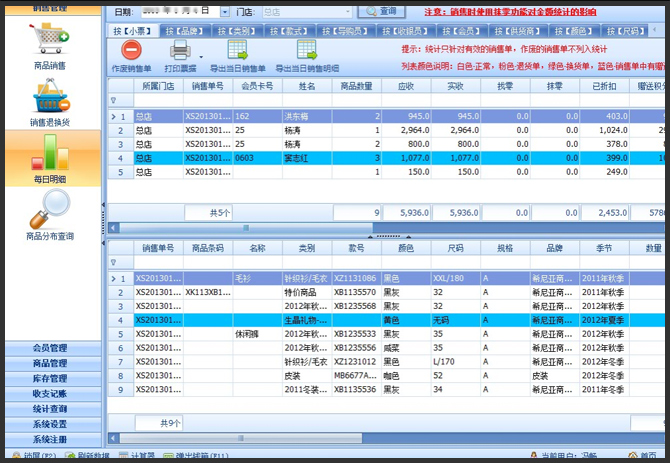This screenshot has width=670, height=463.
Task: Click left arrow of sales order grid scrollbar
Action: coord(113,228)
